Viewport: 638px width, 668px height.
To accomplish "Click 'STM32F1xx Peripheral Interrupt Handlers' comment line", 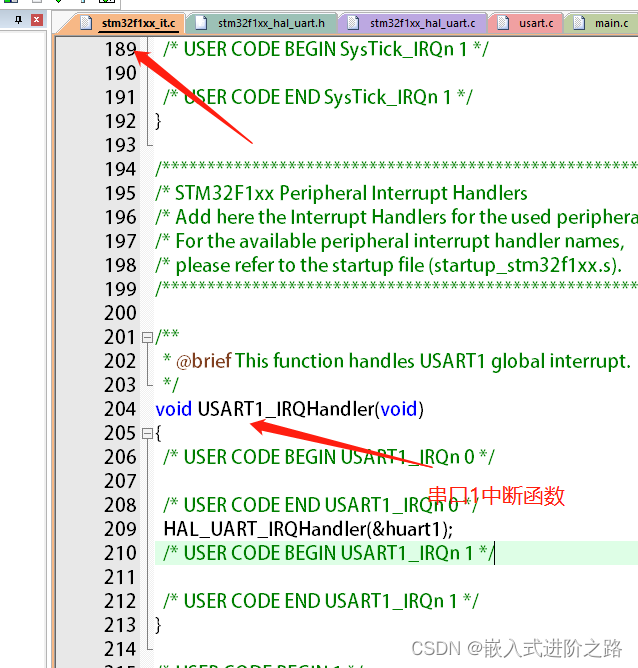I will point(342,193).
